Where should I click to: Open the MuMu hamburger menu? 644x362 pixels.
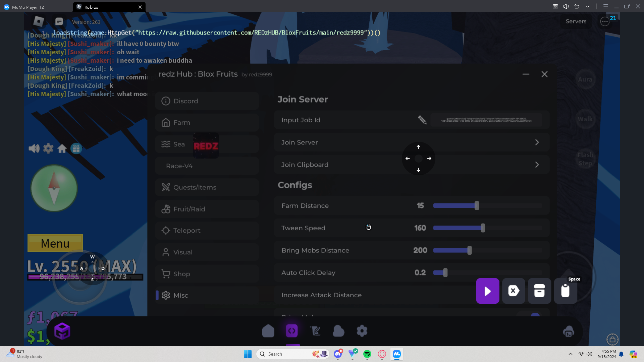point(606,6)
